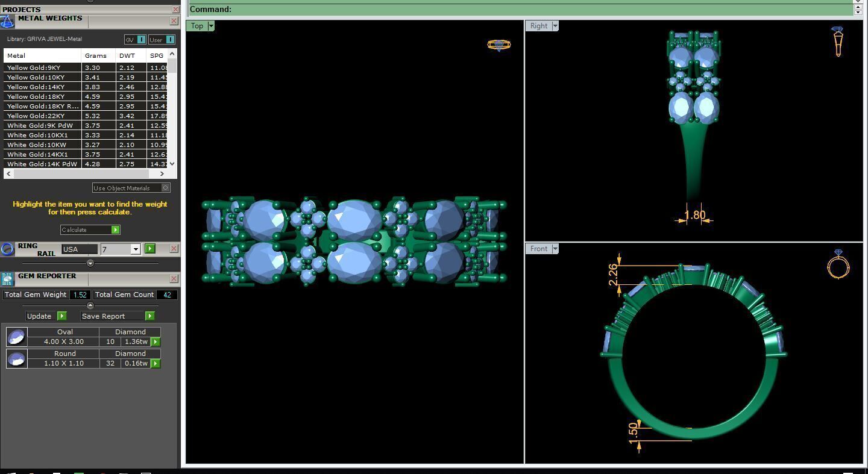
Task: Click the green arrow next to Calculate
Action: coord(115,229)
